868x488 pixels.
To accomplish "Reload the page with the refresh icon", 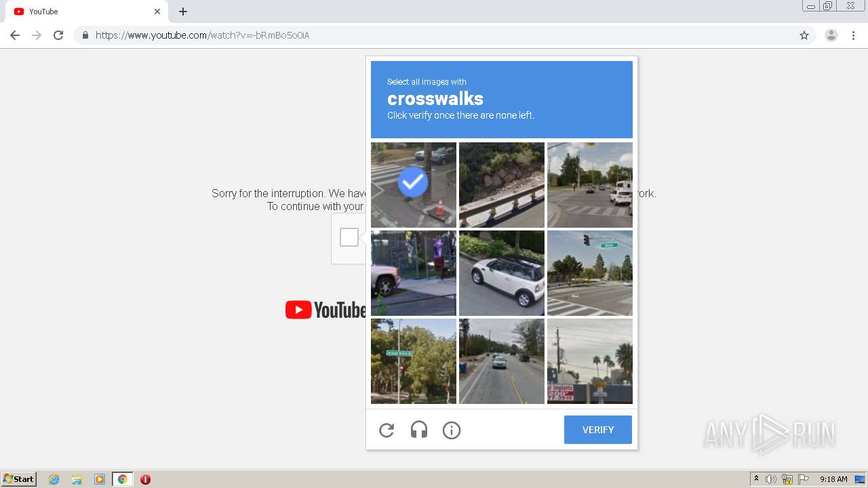I will 58,35.
